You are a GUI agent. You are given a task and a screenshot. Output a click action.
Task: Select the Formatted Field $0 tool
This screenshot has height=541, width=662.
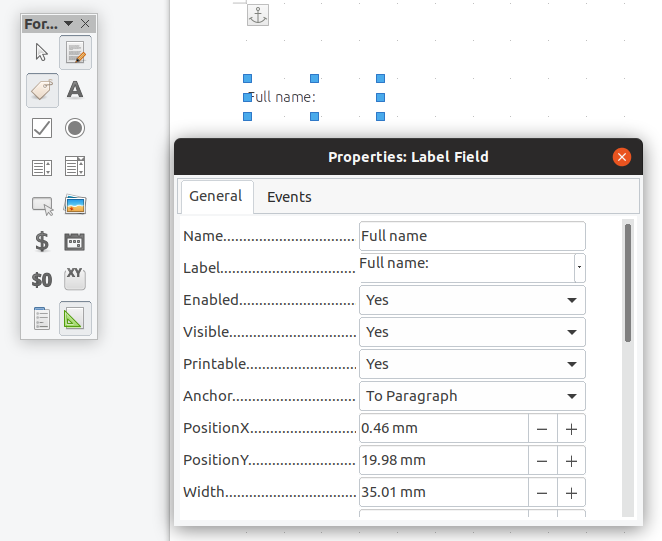point(42,280)
